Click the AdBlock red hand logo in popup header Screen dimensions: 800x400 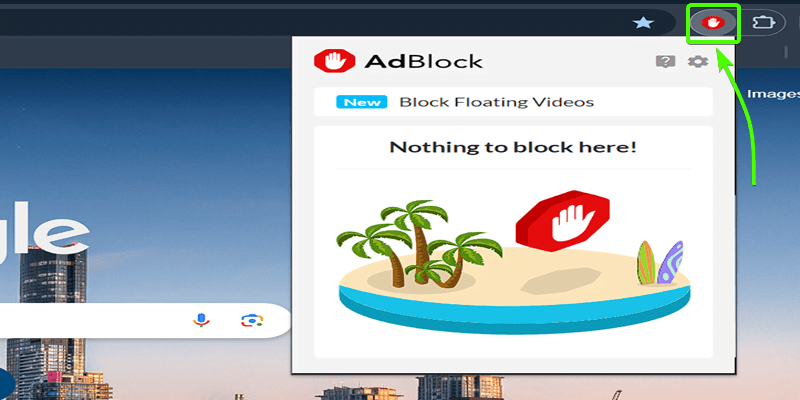coord(334,61)
